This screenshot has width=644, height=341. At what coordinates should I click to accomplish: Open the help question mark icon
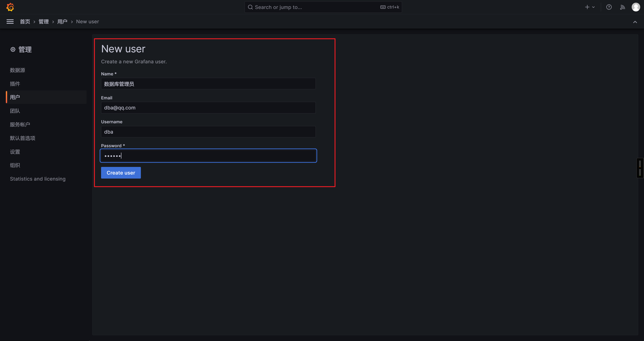click(609, 7)
